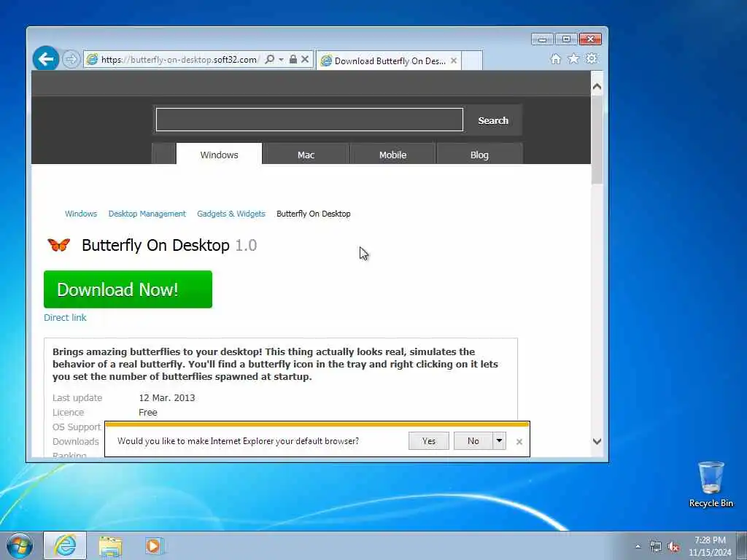Viewport: 747px width, 560px height.
Task: Expand the No button dropdown arrow
Action: pos(499,441)
